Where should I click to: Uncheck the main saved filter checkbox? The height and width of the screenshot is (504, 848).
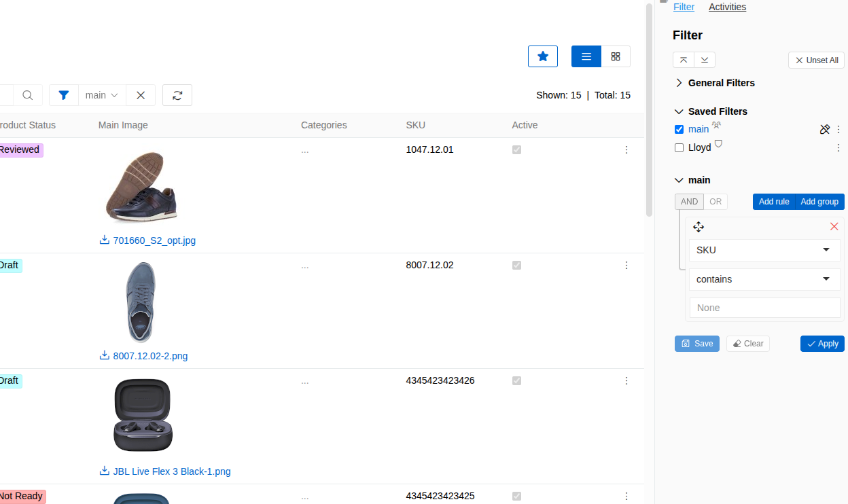(x=679, y=129)
